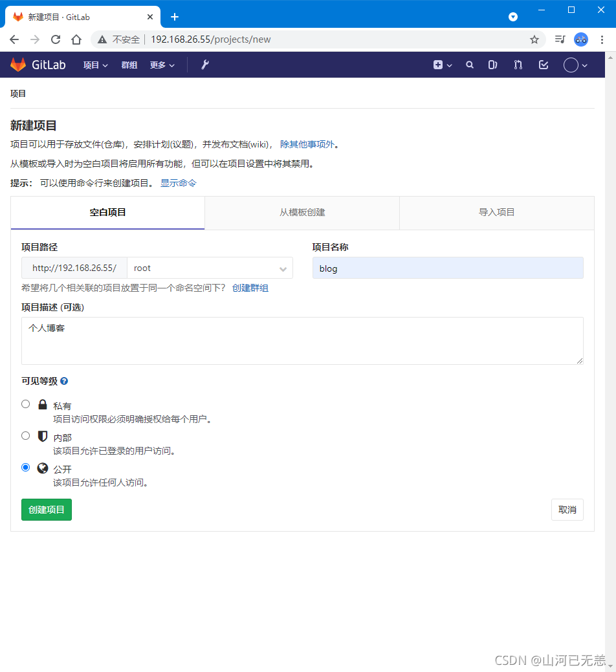The image size is (616, 672).
Task: Click the search magnifier icon
Action: 470,65
